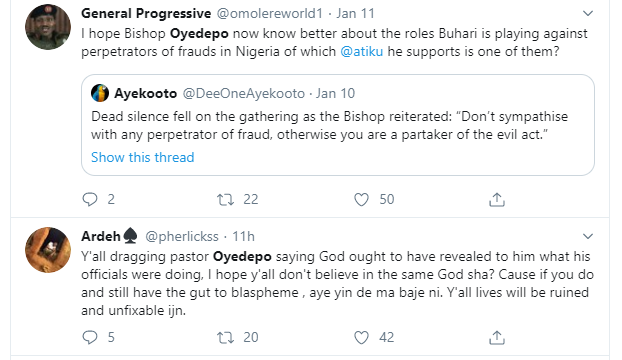Like Ardeh's tweet with 42 likes
The width and height of the screenshot is (622, 360).
tap(361, 337)
